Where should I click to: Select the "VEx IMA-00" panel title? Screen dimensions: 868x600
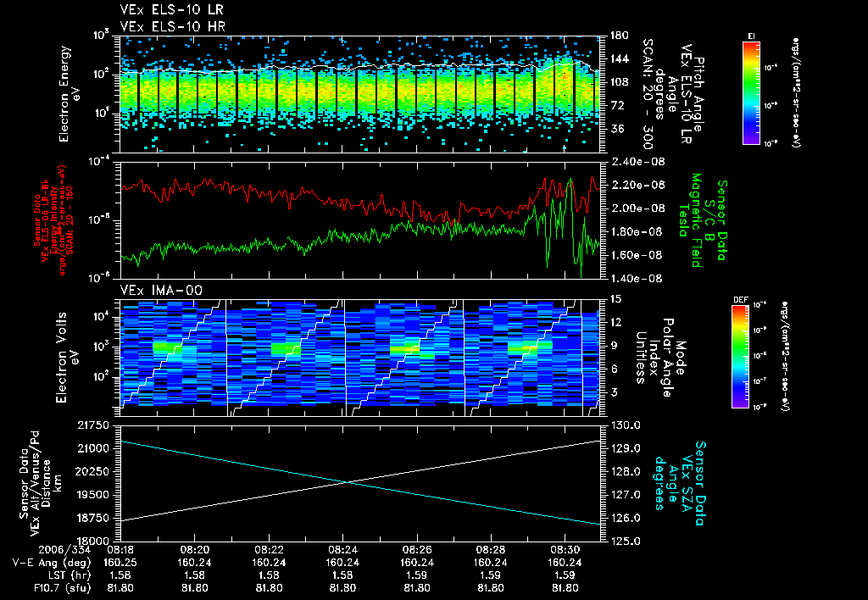tap(161, 291)
